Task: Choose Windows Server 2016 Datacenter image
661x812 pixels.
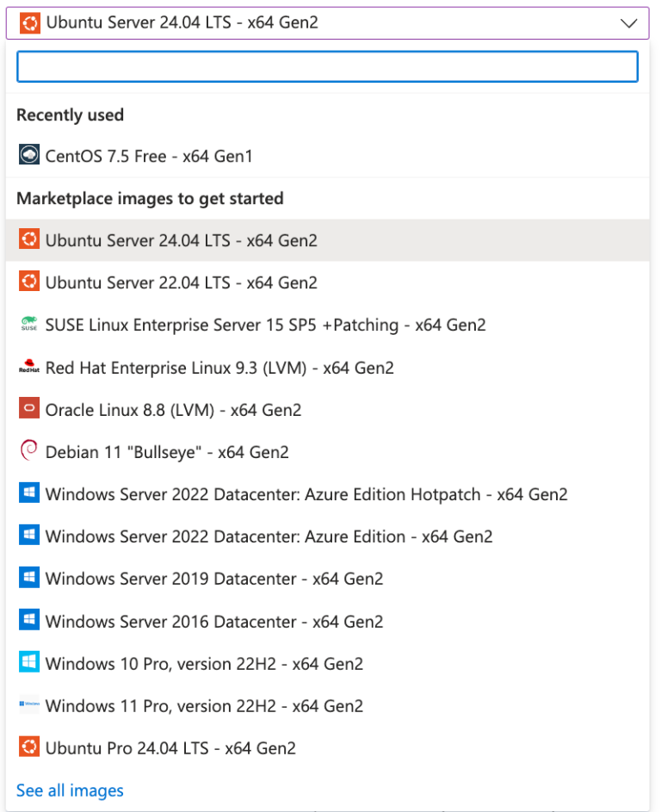Action: coord(214,622)
